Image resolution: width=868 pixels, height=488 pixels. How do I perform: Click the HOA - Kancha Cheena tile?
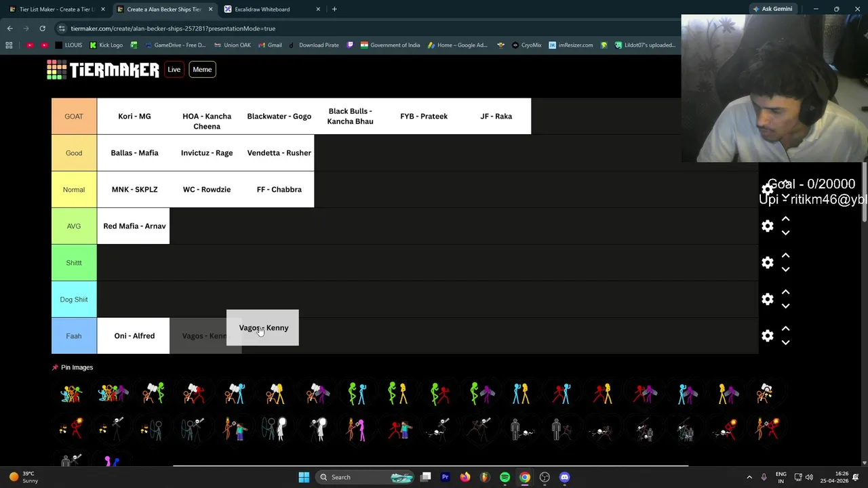coord(206,116)
